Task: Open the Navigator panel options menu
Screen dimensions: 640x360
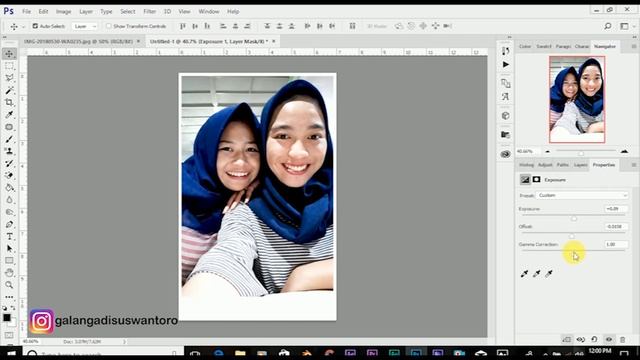Action: [x=633, y=47]
